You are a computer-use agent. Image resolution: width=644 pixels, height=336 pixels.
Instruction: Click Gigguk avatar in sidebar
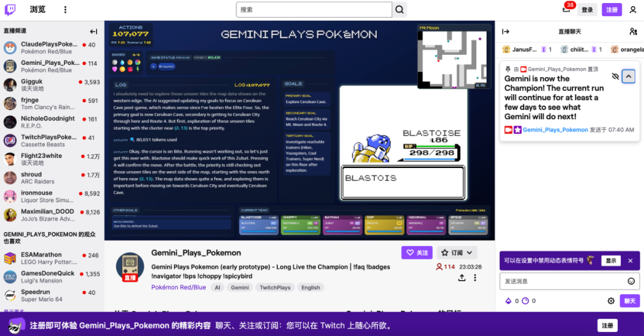coord(10,85)
